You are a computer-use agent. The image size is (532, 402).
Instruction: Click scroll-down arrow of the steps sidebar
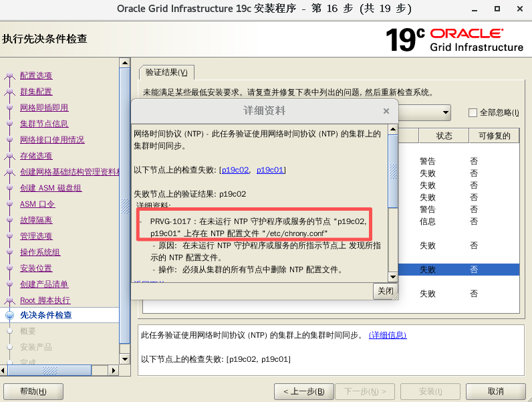(125, 359)
